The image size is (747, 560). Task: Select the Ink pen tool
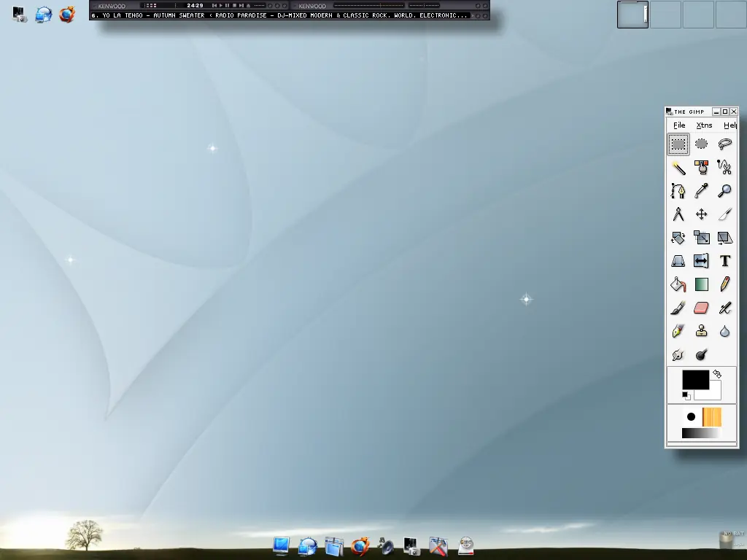678,332
